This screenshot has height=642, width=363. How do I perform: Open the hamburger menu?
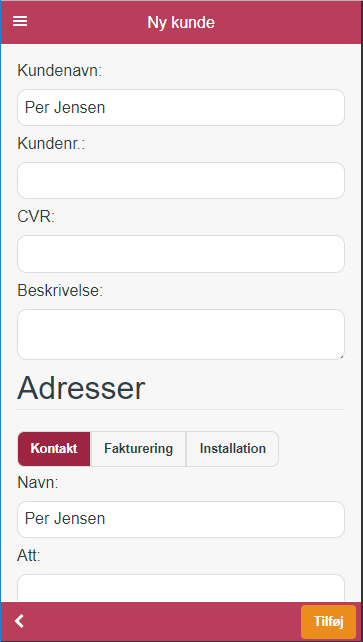click(x=20, y=22)
